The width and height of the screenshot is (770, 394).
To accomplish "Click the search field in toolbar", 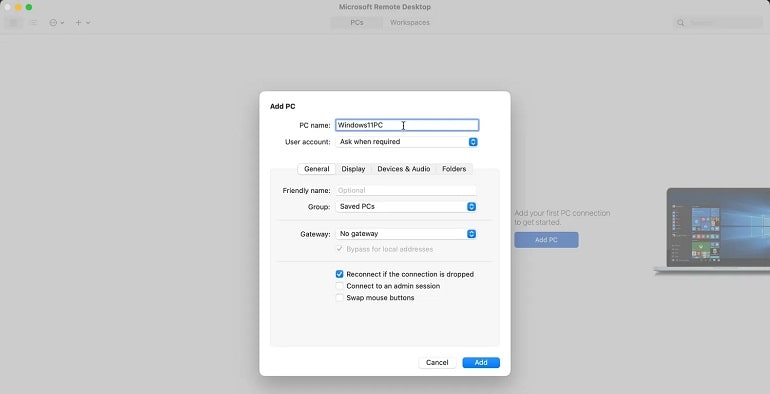I will 717,23.
